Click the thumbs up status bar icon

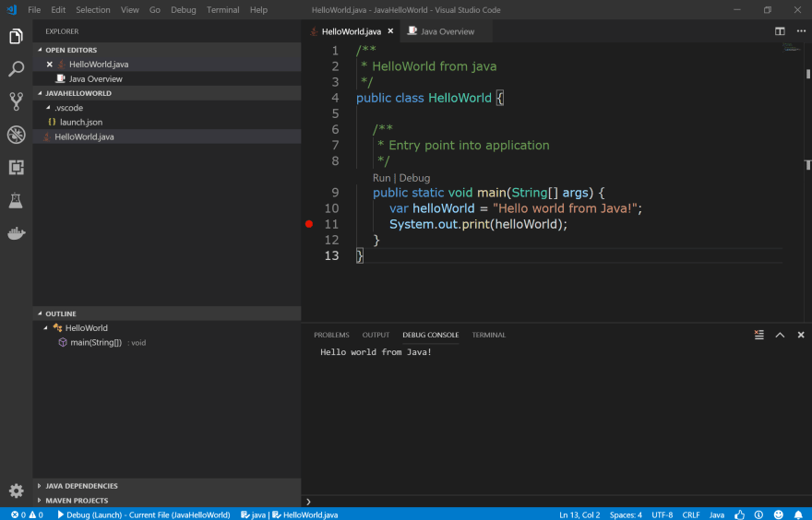tap(739, 514)
